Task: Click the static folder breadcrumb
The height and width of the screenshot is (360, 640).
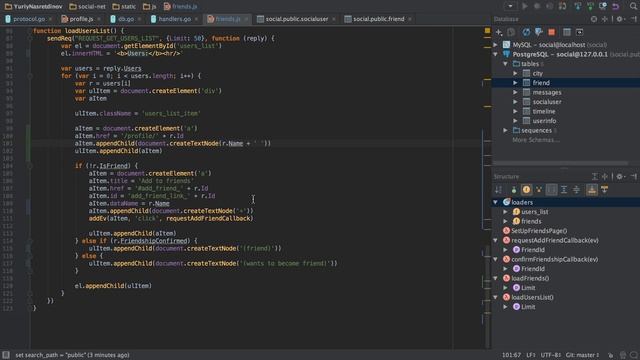Action: 124,7
